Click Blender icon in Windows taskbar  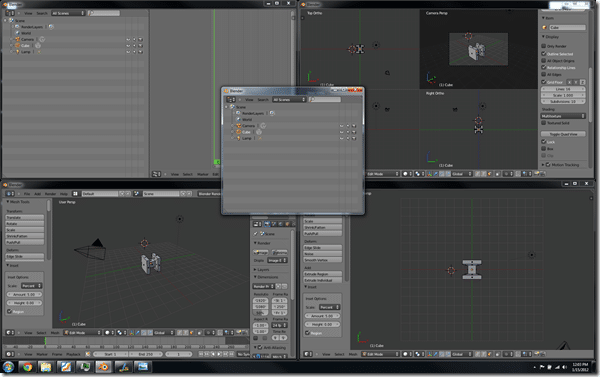click(103, 367)
